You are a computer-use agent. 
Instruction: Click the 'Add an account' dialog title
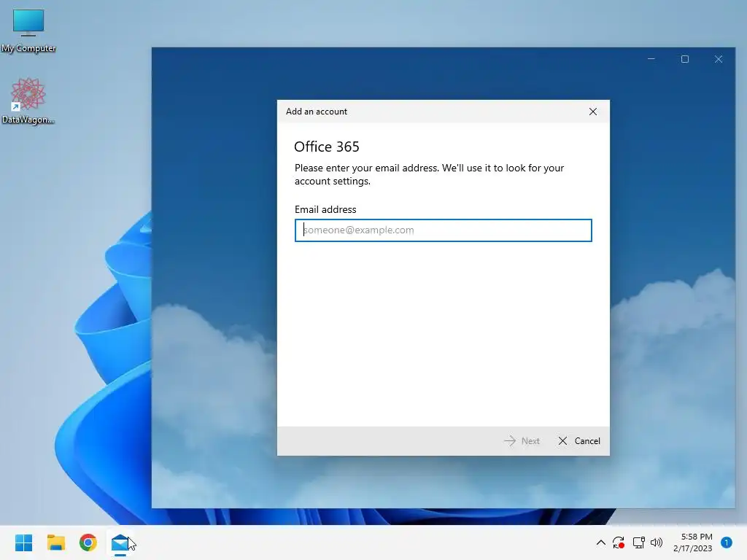pyautogui.click(x=317, y=112)
